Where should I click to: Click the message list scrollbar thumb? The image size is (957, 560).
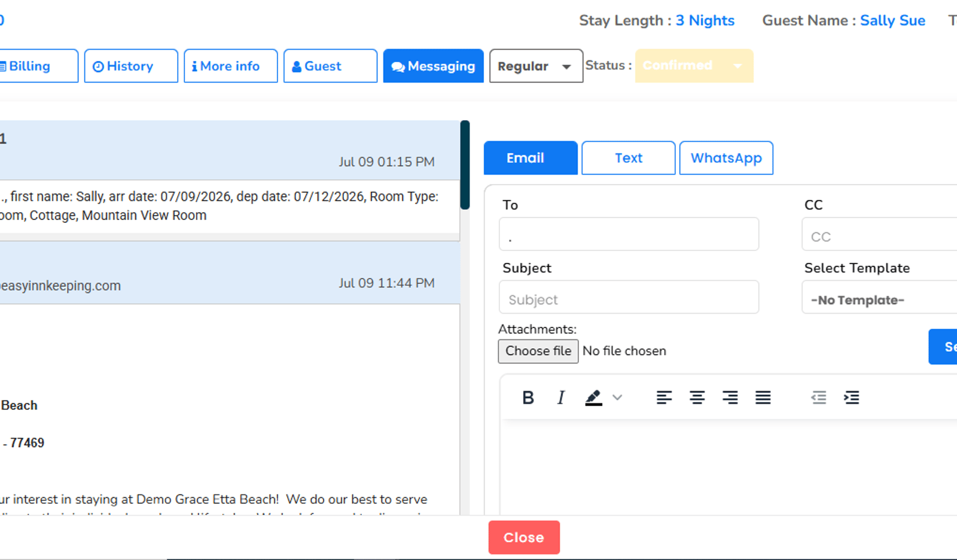(465, 165)
